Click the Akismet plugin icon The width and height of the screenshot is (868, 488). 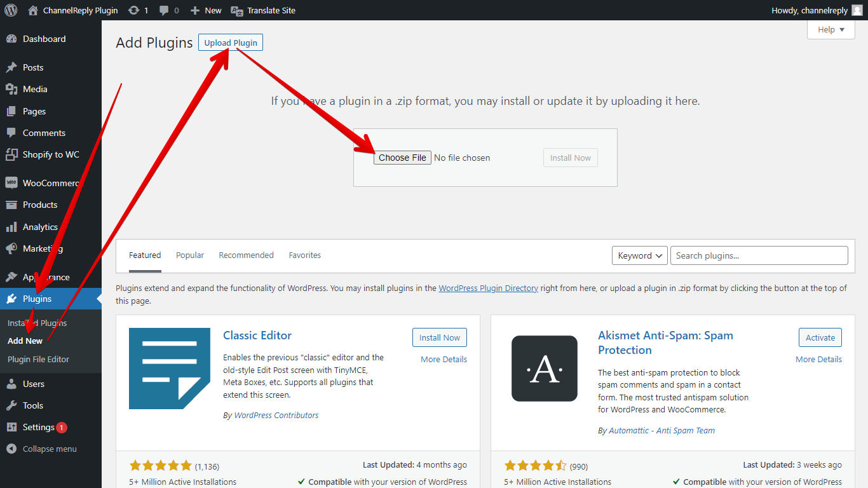[545, 369]
